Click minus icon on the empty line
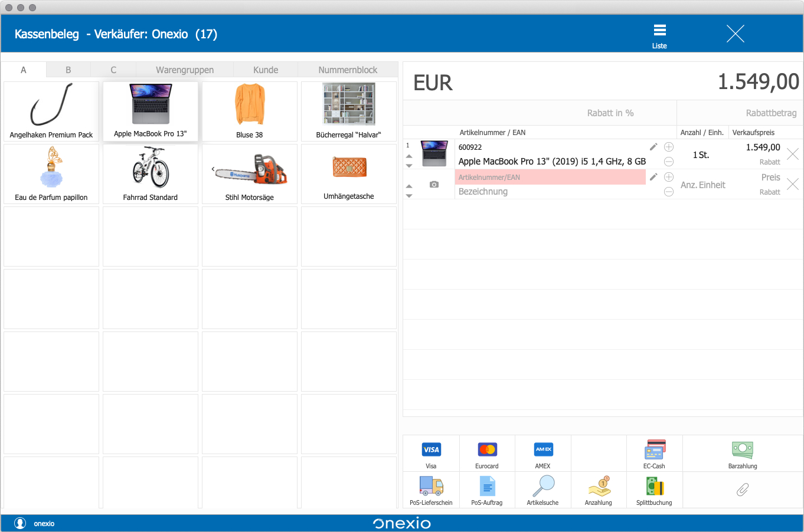The height and width of the screenshot is (532, 804). pos(669,192)
